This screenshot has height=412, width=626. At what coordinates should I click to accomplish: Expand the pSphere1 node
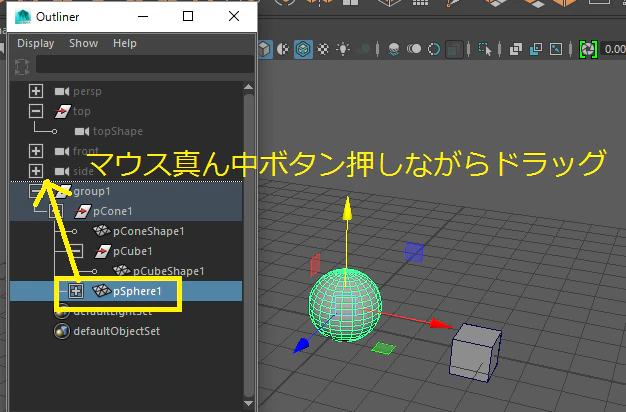(75, 291)
